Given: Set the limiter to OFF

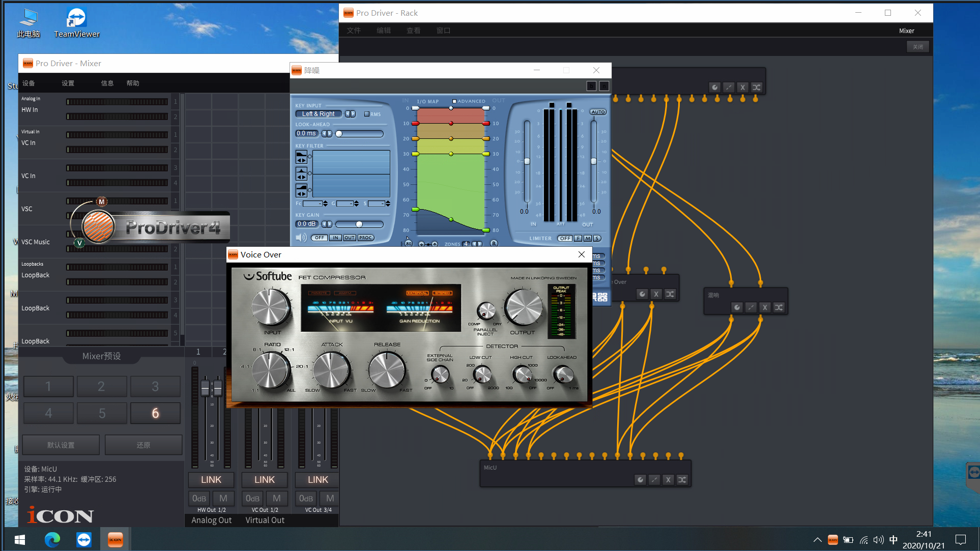Looking at the screenshot, I should click(x=564, y=238).
